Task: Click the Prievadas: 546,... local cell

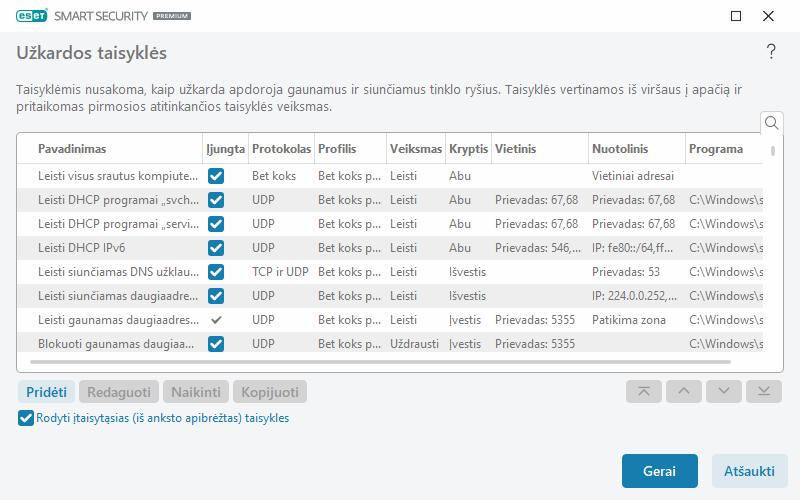Action: pos(538,248)
